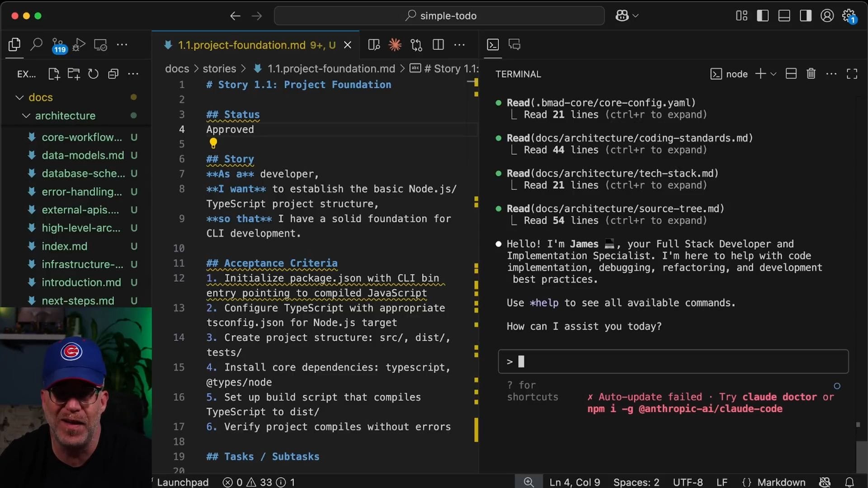Open markdown preview to the side
The width and height of the screenshot is (868, 488).
(374, 45)
